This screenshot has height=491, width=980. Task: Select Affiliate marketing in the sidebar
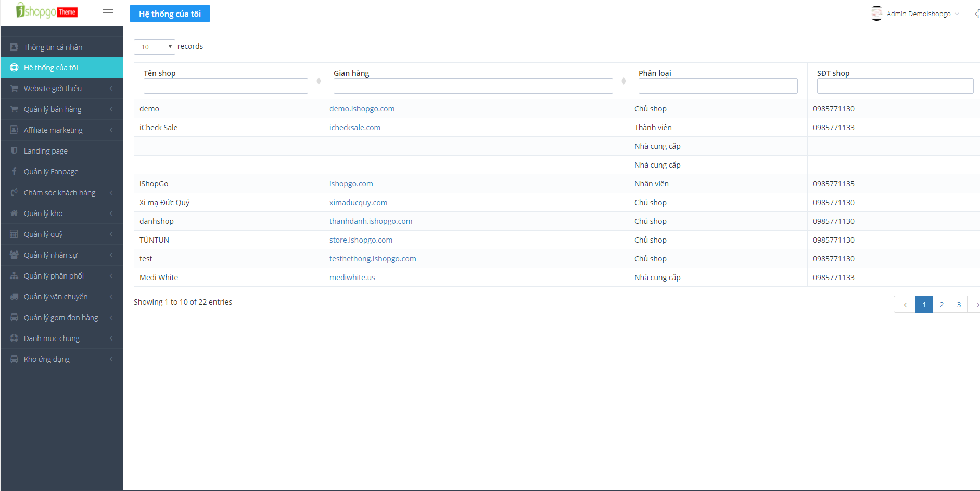click(53, 130)
